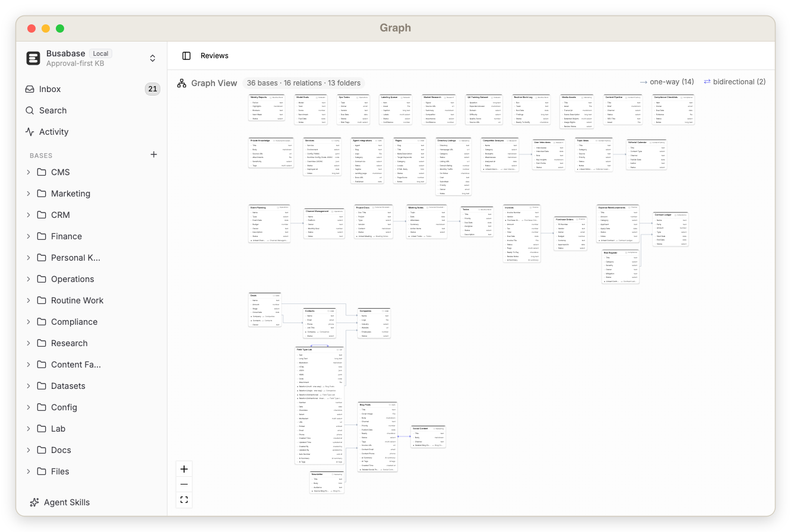
Task: Select the Event Planning graph node
Action: click(x=269, y=224)
